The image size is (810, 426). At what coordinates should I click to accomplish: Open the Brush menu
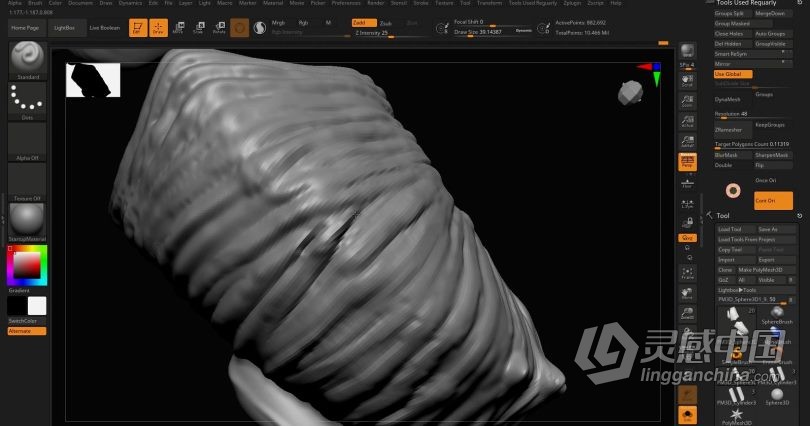pos(35,3)
